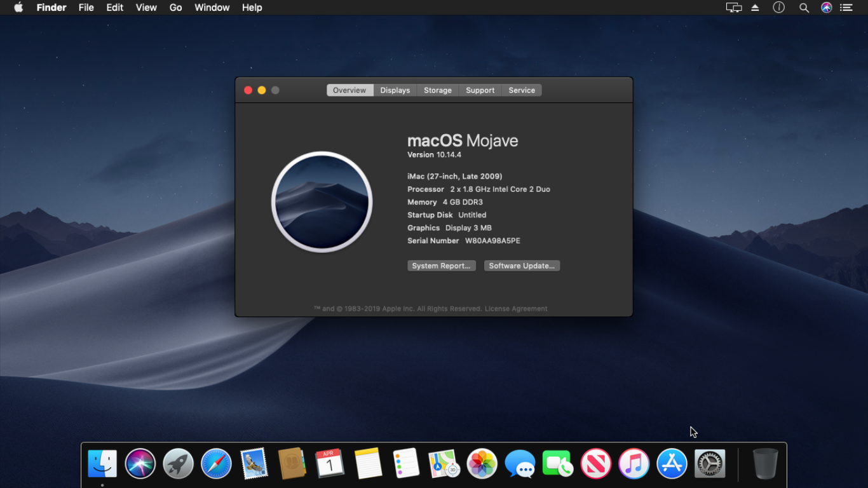Viewport: 868px width, 488px height.
Task: Open Messages chat bubble icon in Dock
Action: tap(520, 464)
